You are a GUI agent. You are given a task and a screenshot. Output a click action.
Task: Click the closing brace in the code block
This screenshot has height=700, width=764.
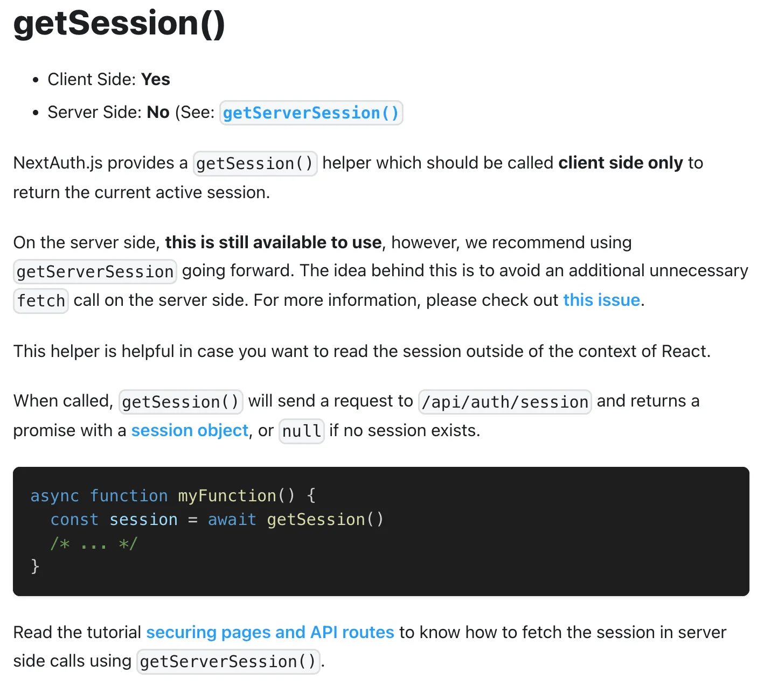[x=35, y=566]
